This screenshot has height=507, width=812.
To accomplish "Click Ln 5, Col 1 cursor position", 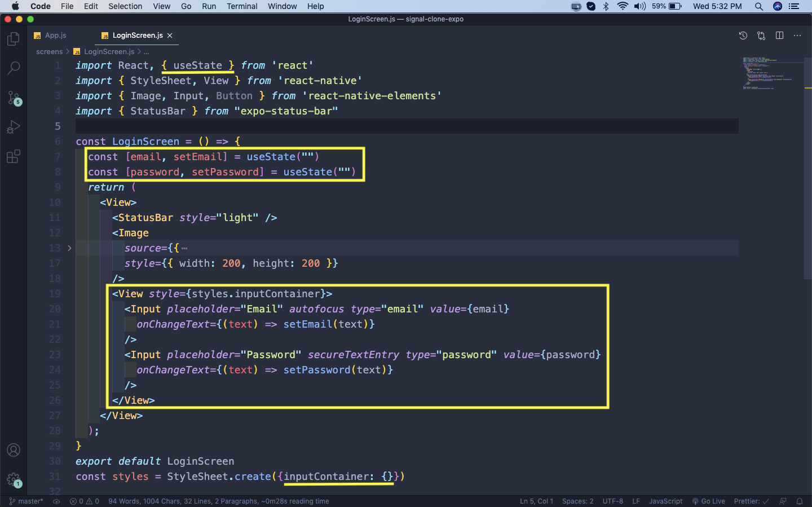I will 536,501.
